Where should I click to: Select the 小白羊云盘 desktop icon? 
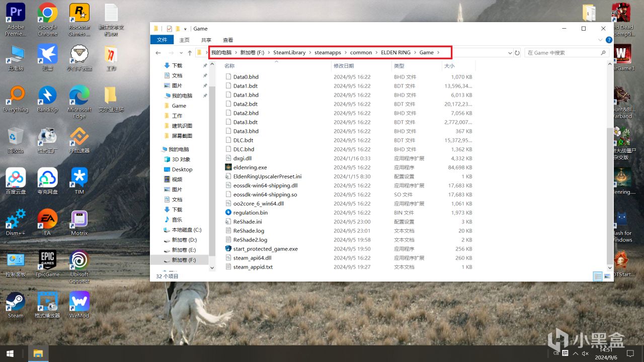(79, 57)
